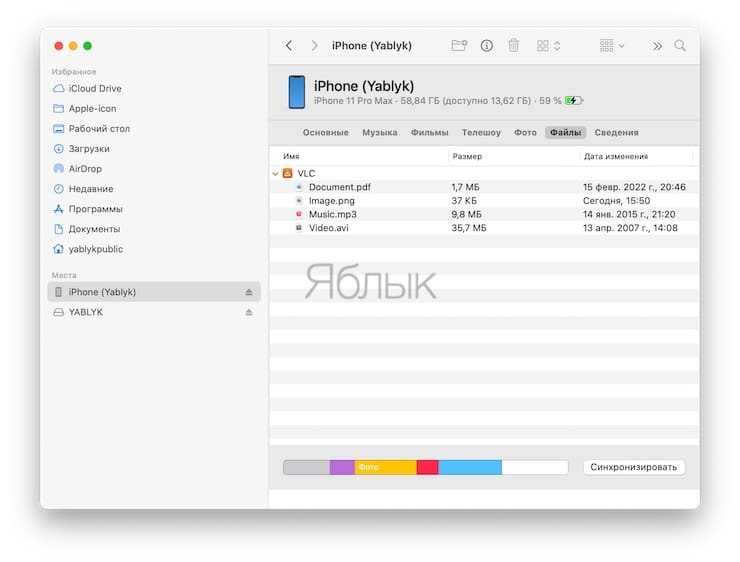
Task: Click the Document.pdf file icon
Action: pos(299,187)
